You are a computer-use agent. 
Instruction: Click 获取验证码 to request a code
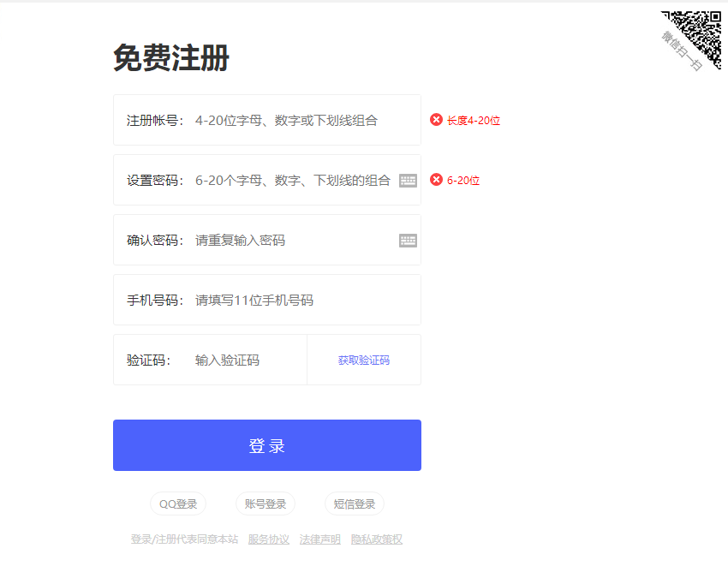363,360
